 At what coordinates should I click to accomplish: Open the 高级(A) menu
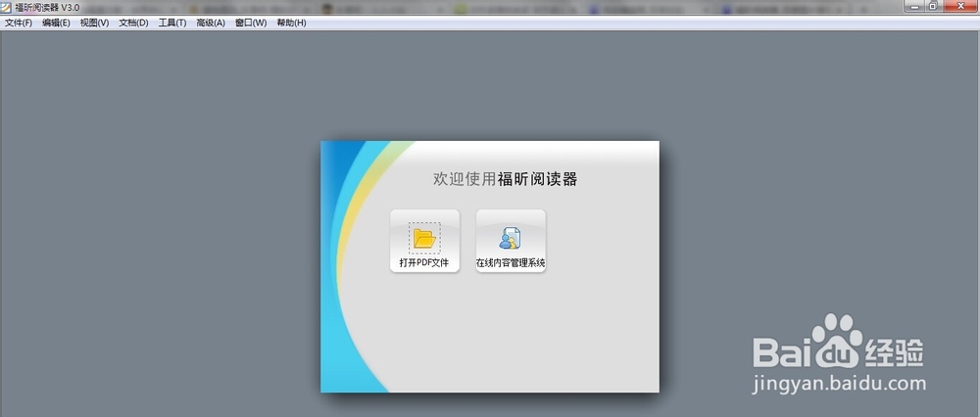tap(211, 23)
